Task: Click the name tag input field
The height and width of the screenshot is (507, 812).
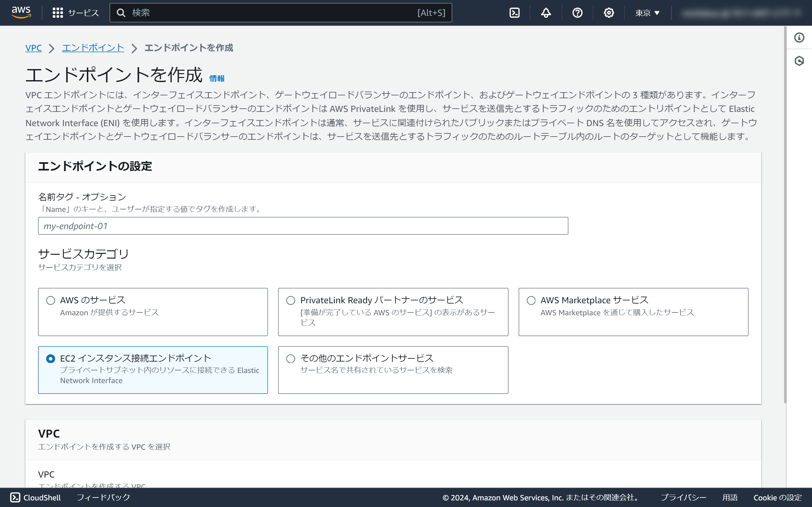Action: pyautogui.click(x=303, y=226)
